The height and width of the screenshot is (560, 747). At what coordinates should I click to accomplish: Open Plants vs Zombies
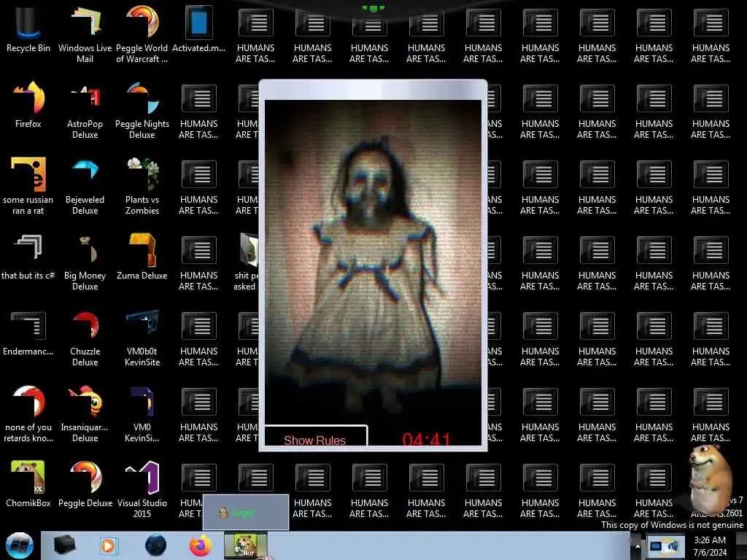142,186
